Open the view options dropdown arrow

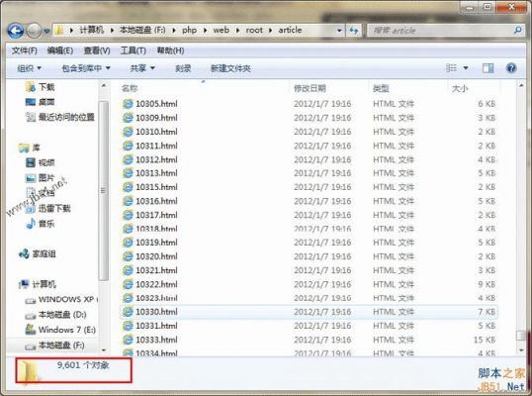tap(466, 68)
